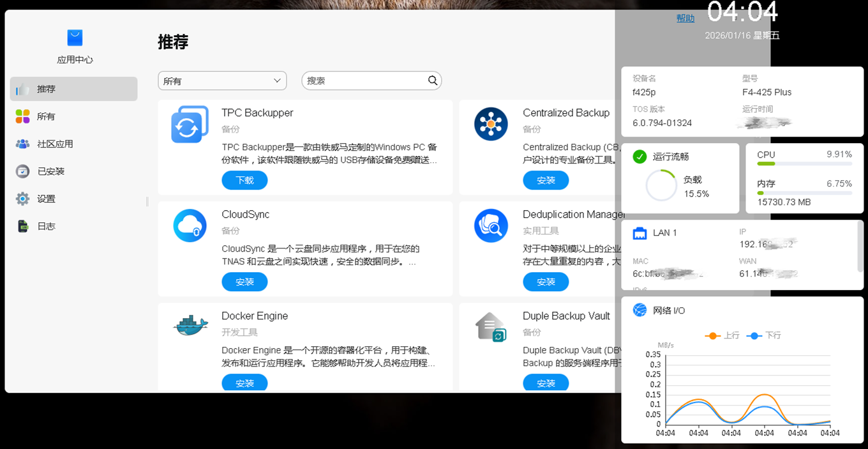Download TPC Backupper with 下载 button
Image resolution: width=868 pixels, height=449 pixels.
click(244, 180)
